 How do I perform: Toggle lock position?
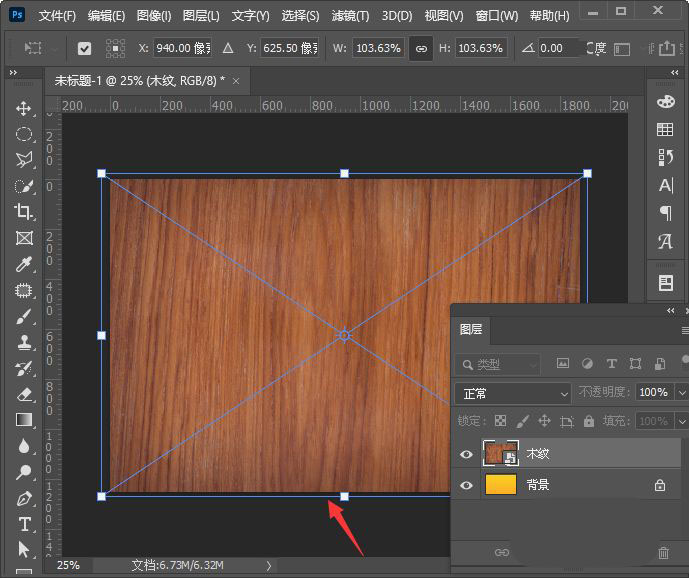pos(544,421)
